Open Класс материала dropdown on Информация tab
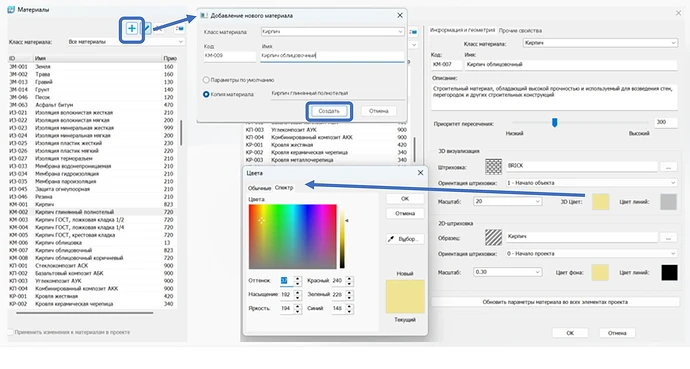 [x=600, y=43]
